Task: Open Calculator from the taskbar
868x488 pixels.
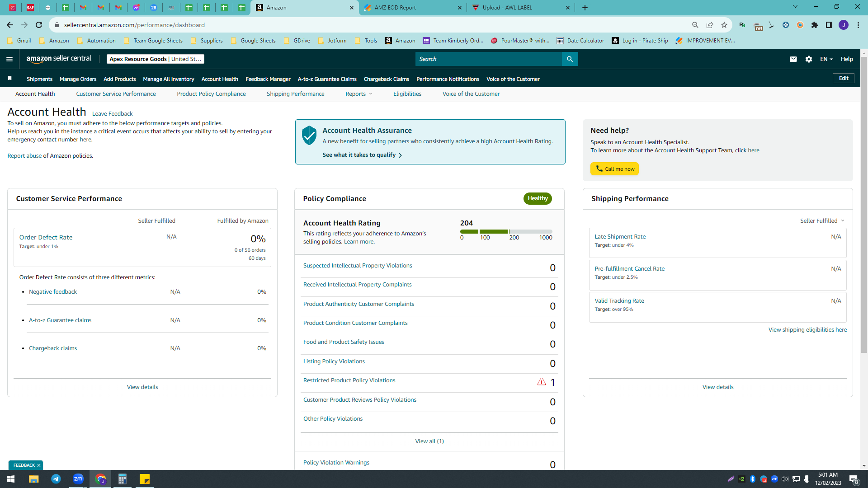Action: (123, 479)
